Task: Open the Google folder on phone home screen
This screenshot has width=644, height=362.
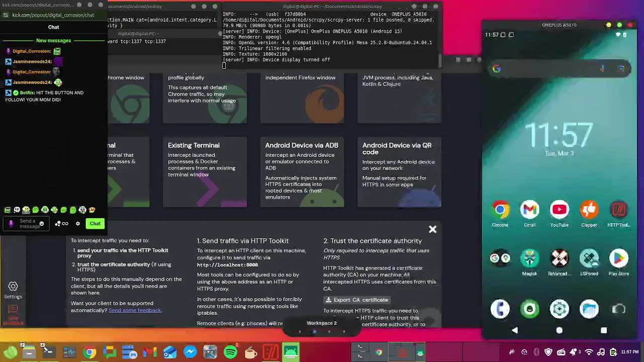Action: click(x=500, y=258)
